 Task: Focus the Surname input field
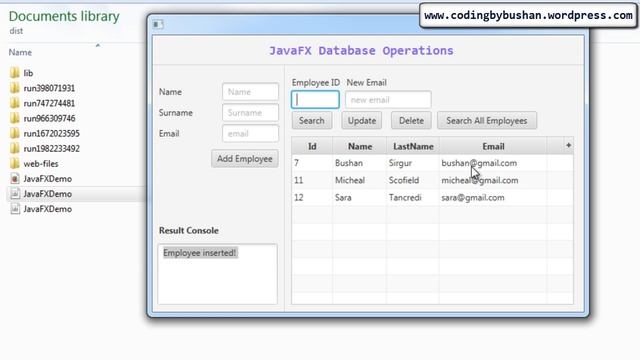[x=251, y=113]
